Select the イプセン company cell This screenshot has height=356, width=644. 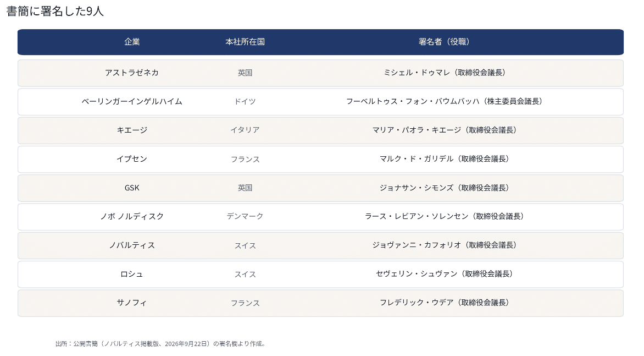click(x=132, y=159)
